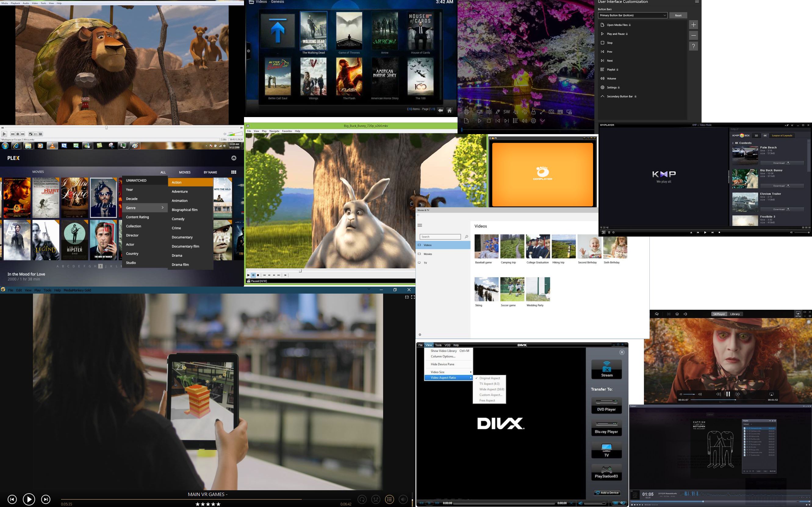812x507 pixels.
Task: Open Internet Explorer from taskbar
Action: [16, 145]
